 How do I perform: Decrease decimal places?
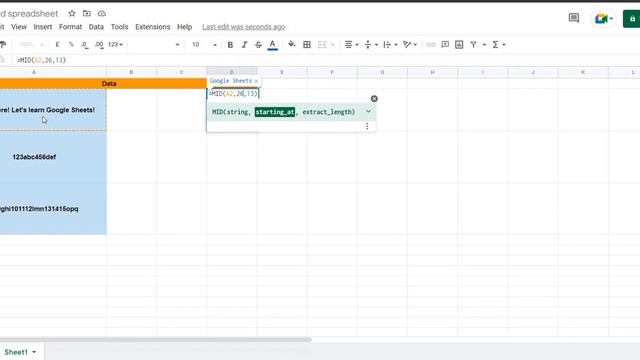coord(84,44)
